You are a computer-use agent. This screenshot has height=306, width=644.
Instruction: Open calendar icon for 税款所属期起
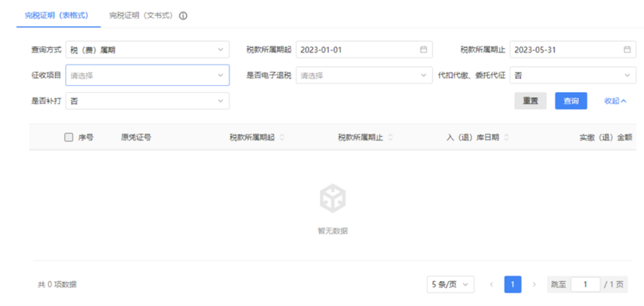click(423, 49)
